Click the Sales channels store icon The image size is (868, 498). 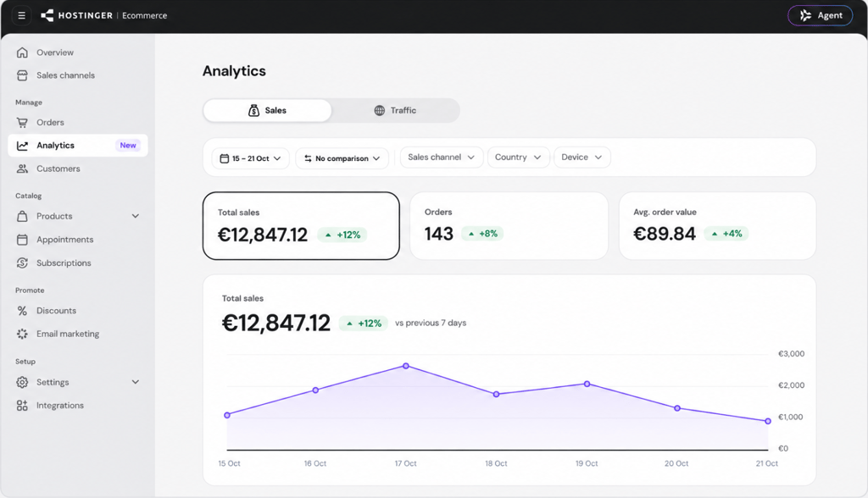pos(22,75)
